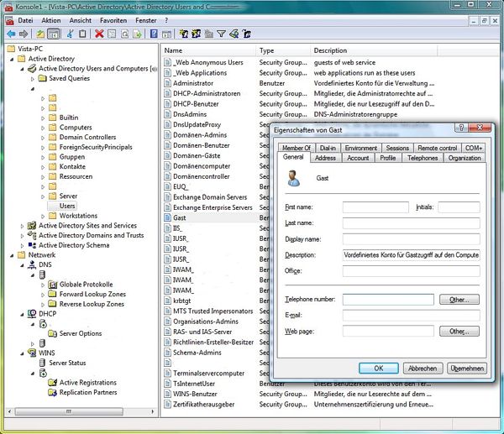Screen dimensions: 504x434
Task: Open the Remote control tab
Action: click(437, 148)
